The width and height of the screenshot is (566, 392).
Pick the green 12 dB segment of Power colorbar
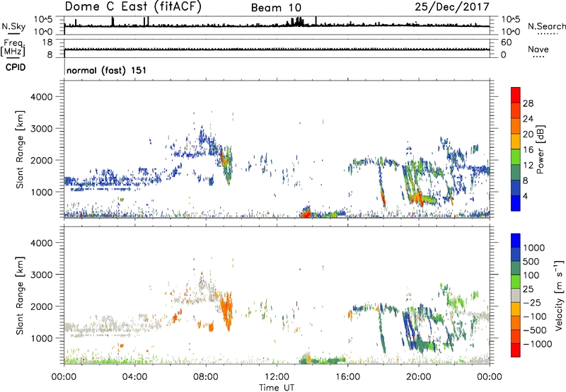[516, 157]
